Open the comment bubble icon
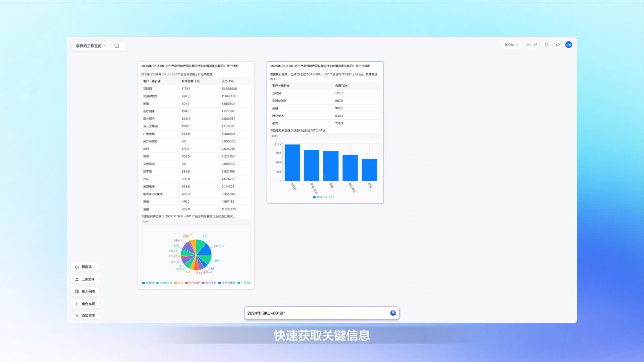644x362 pixels. (546, 44)
